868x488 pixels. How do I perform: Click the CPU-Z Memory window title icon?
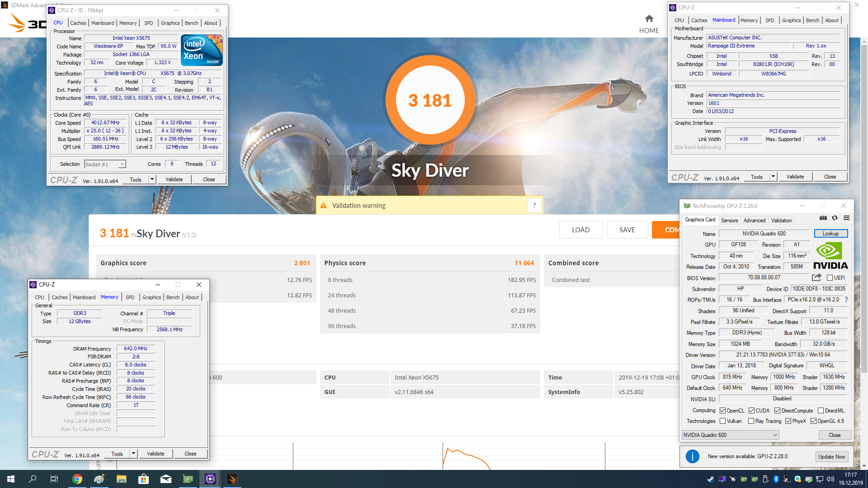click(33, 284)
